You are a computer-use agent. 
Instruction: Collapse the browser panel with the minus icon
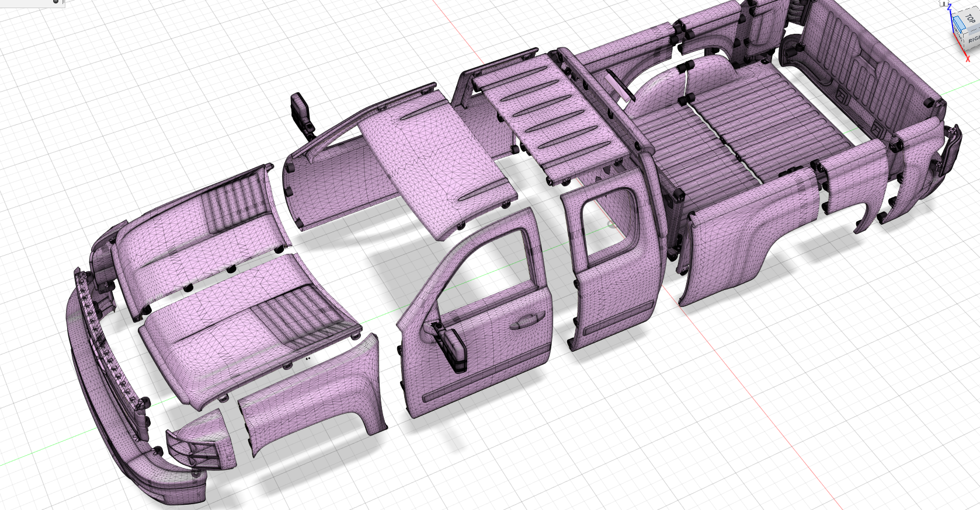tap(55, 2)
